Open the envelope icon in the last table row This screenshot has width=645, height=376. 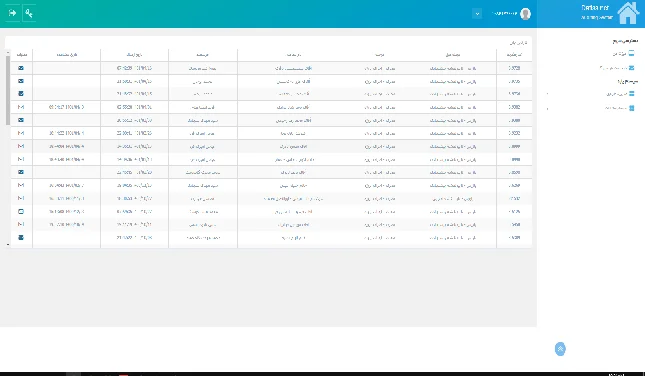[x=21, y=237]
